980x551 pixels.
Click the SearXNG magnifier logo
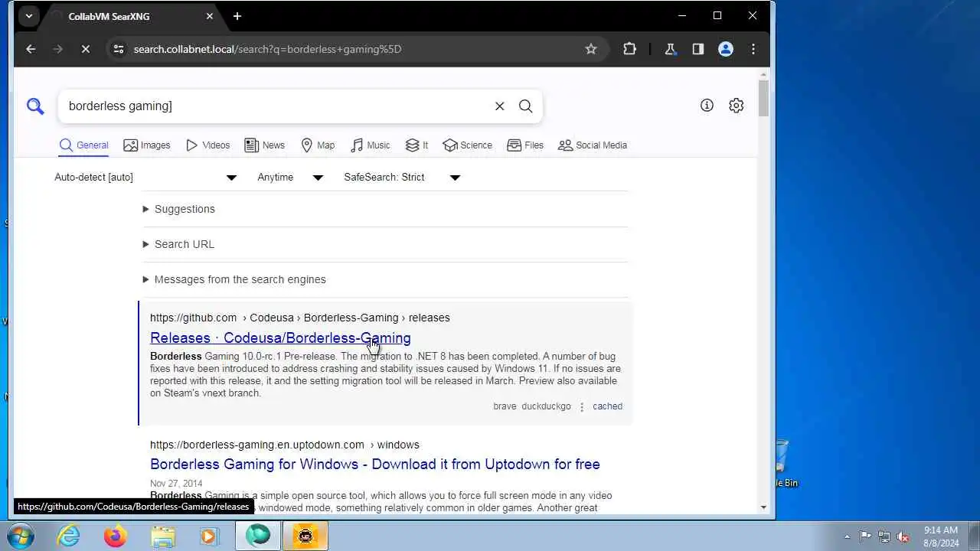35,106
